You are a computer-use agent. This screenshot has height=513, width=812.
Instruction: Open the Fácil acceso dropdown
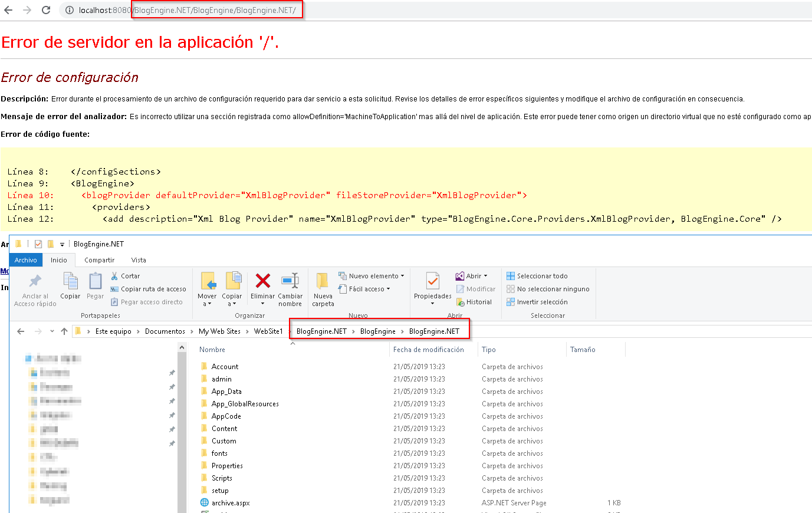coord(364,289)
